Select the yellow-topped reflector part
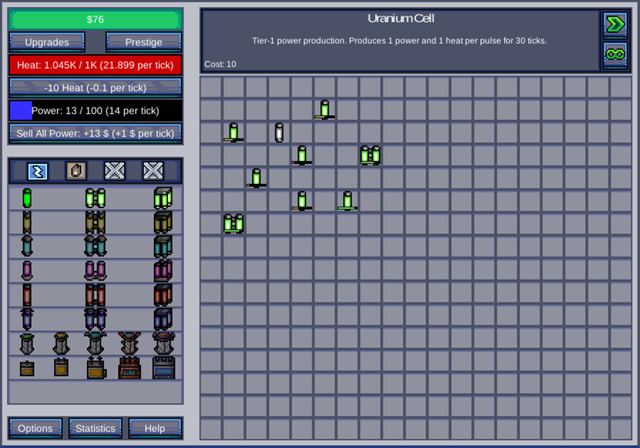 [x=61, y=344]
